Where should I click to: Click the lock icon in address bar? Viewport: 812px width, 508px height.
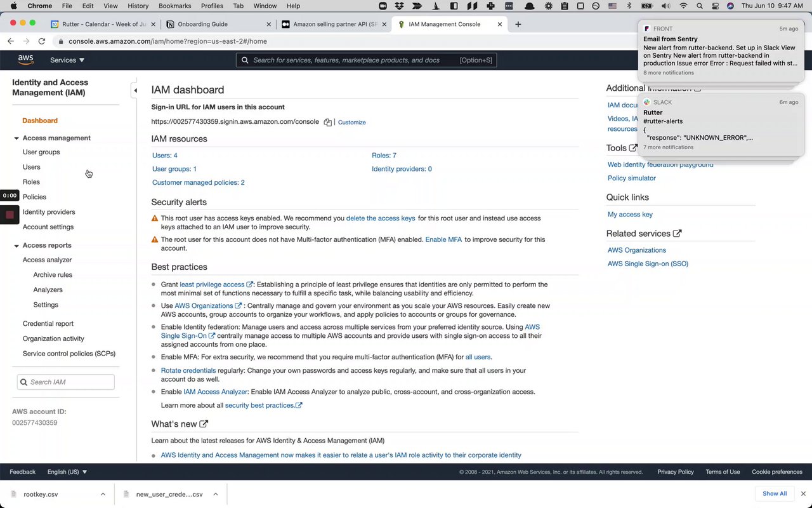pos(61,41)
